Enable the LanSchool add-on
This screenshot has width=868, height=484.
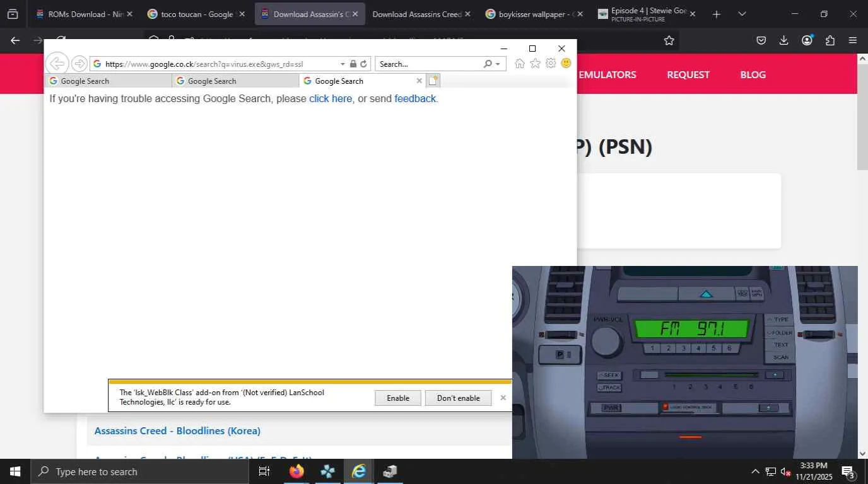[398, 398]
